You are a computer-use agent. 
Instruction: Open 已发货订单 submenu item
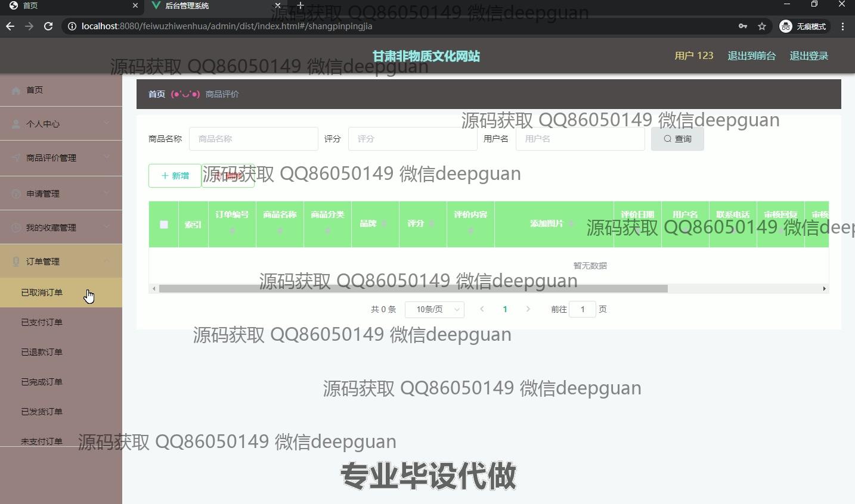[x=61, y=412]
